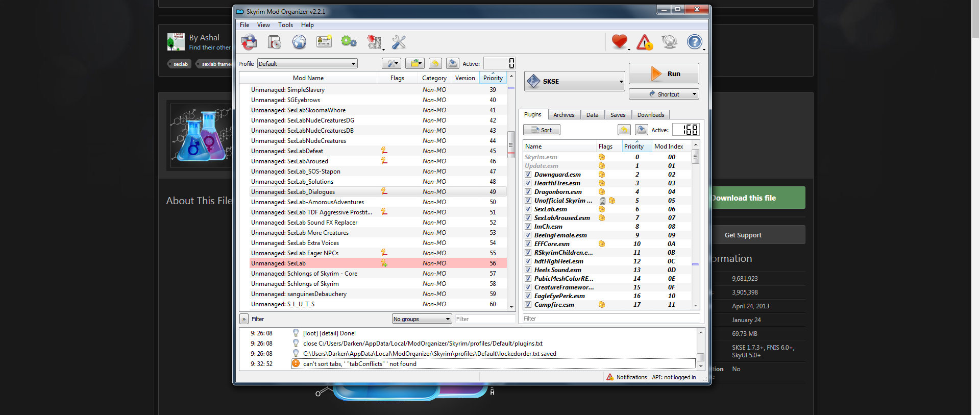Disable the SexLabAroused.esm plugin checkbox
This screenshot has width=980, height=415.
pyautogui.click(x=528, y=218)
